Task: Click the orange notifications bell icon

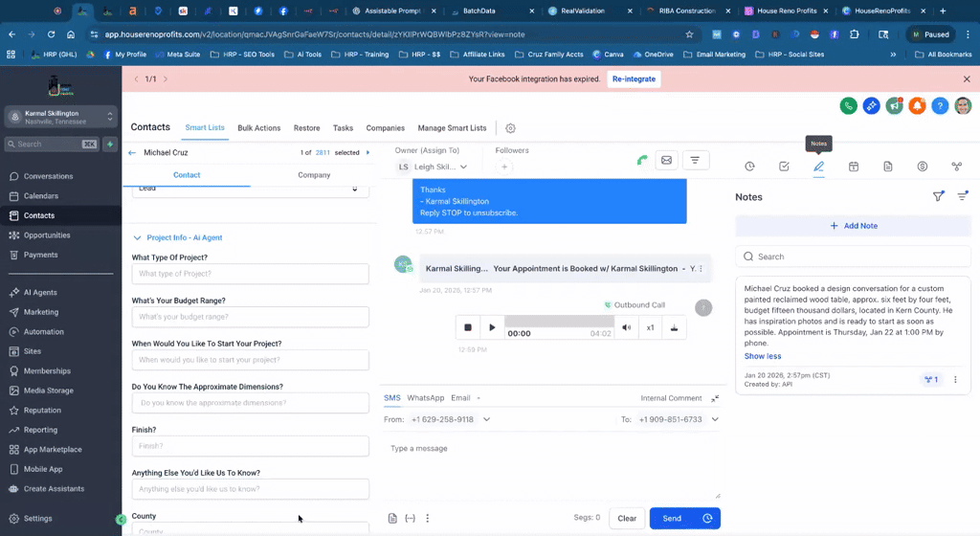Action: tap(917, 105)
